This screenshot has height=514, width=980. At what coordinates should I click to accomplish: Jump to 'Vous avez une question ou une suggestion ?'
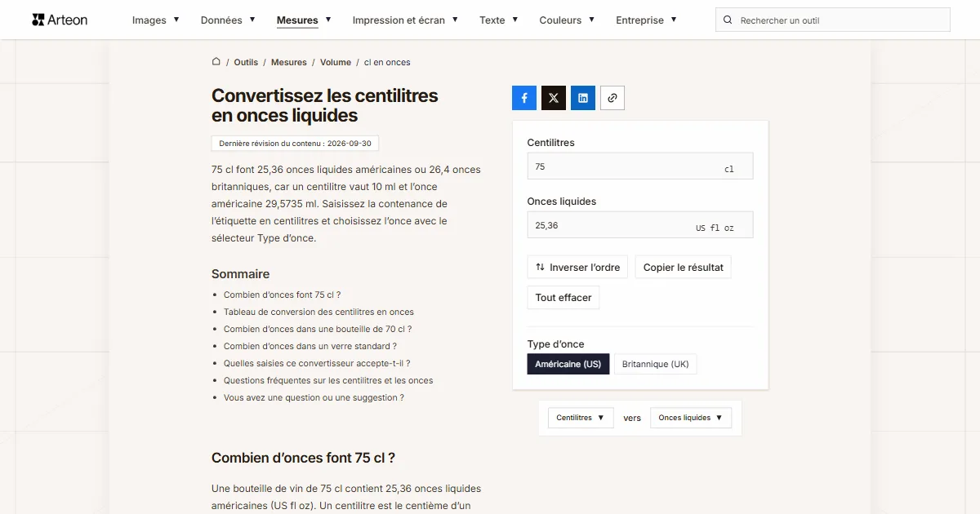pyautogui.click(x=314, y=397)
